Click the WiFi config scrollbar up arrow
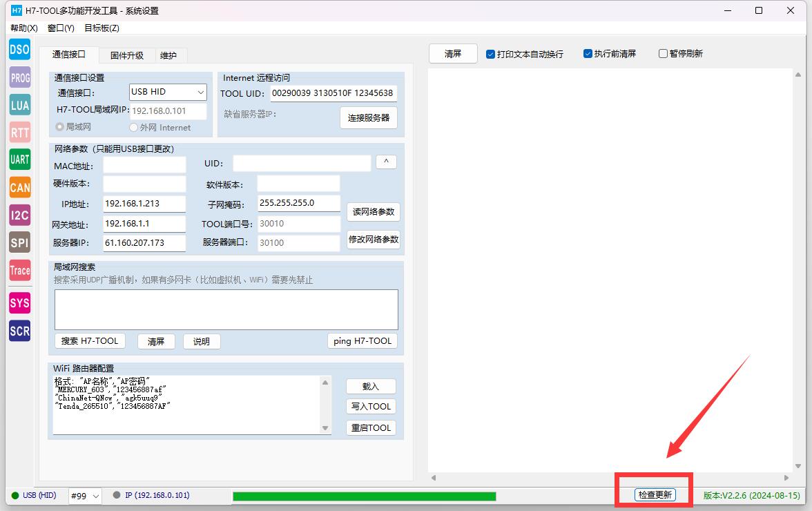This screenshot has height=511, width=812. tap(325, 383)
